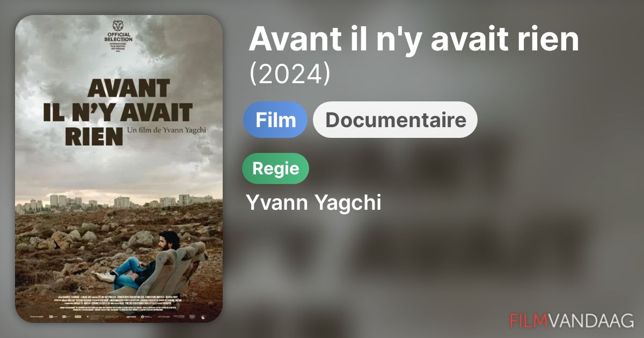Click the heading Avant il n'y avait rien
This screenshot has height=338, width=644.
414,39
